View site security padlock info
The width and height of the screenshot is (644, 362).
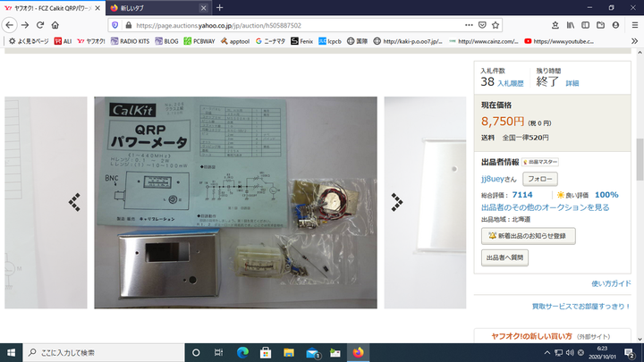[x=129, y=25]
